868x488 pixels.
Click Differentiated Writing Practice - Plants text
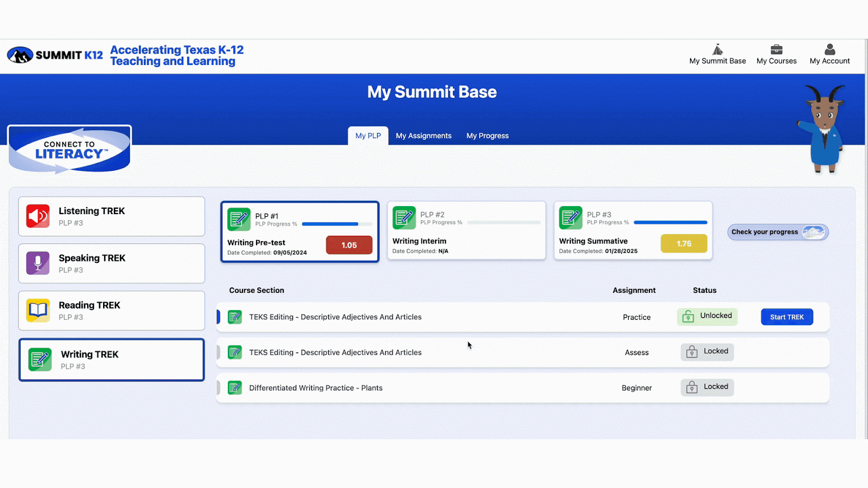[316, 388]
